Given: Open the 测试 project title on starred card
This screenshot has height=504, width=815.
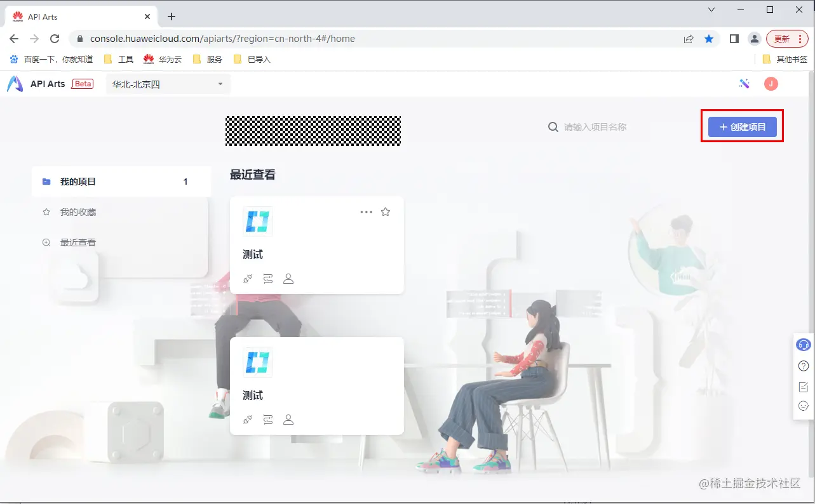Looking at the screenshot, I should 253,255.
